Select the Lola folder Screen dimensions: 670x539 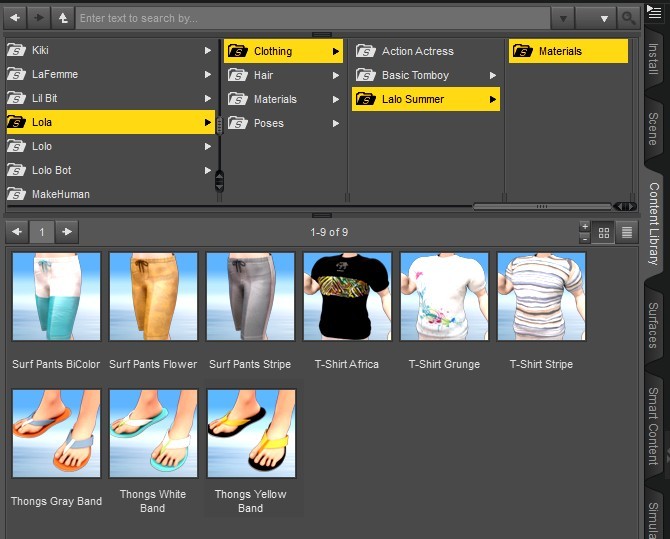110,122
